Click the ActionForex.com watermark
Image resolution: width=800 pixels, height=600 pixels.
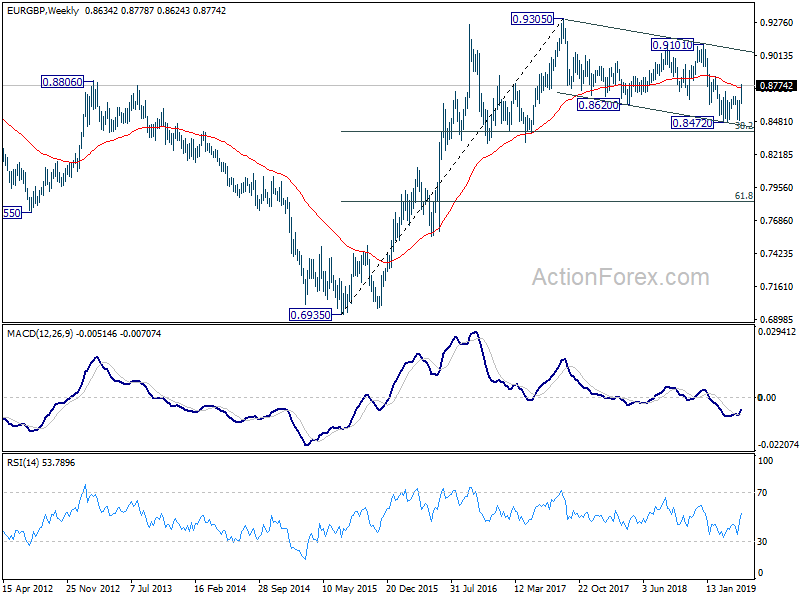620,277
